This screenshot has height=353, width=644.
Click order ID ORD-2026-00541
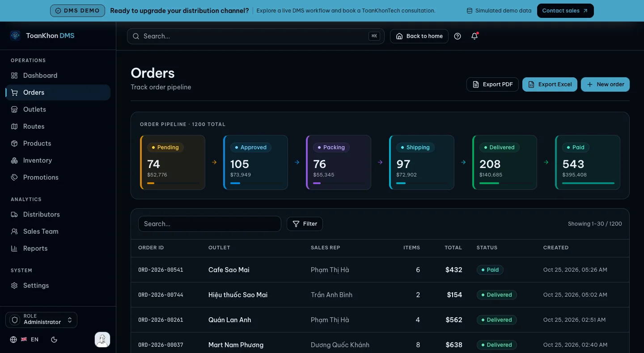[x=161, y=270]
